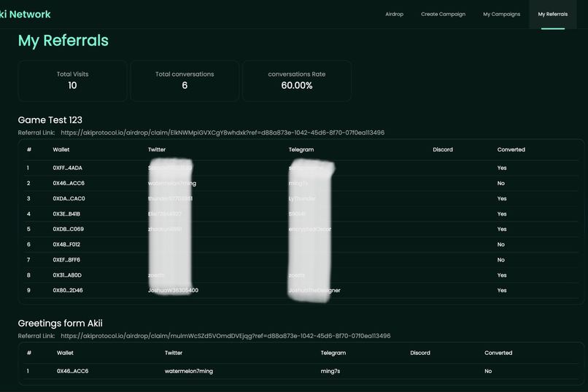Click the My Referrals page heading
588x392 pixels.
[63, 41]
